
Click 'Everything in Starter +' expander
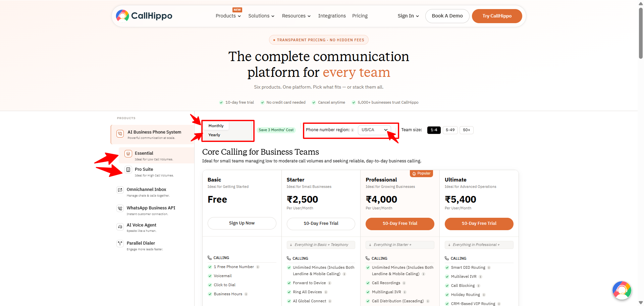tap(400, 245)
